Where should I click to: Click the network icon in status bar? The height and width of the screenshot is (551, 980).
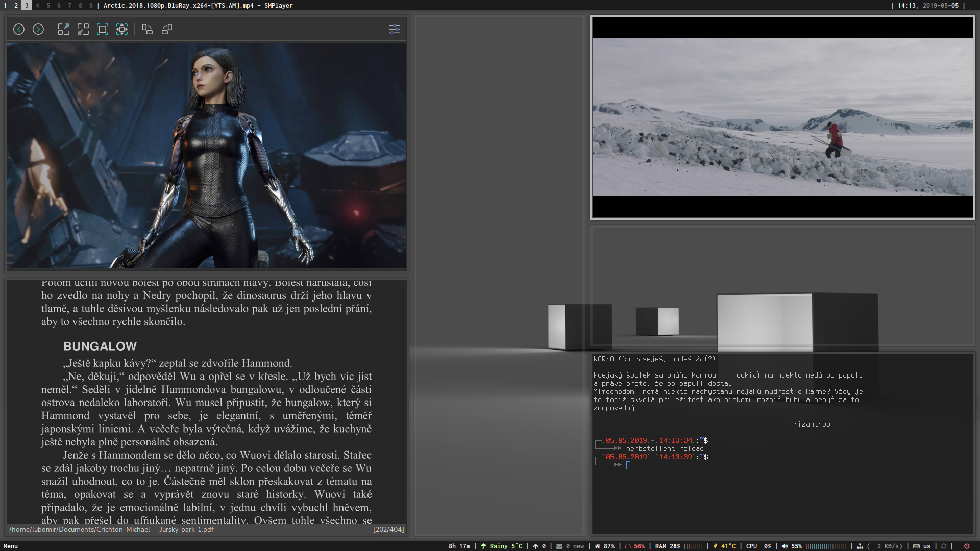click(860, 546)
